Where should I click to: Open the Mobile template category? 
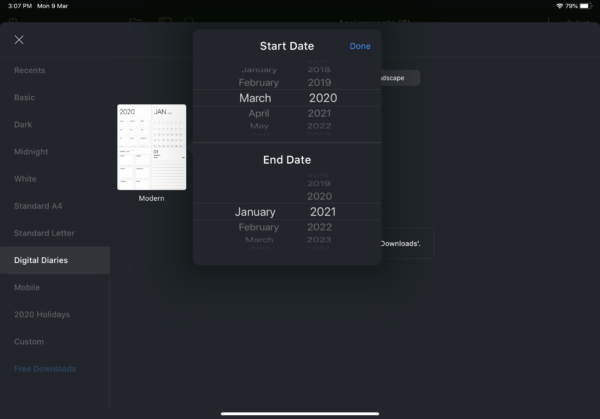pyautogui.click(x=27, y=287)
